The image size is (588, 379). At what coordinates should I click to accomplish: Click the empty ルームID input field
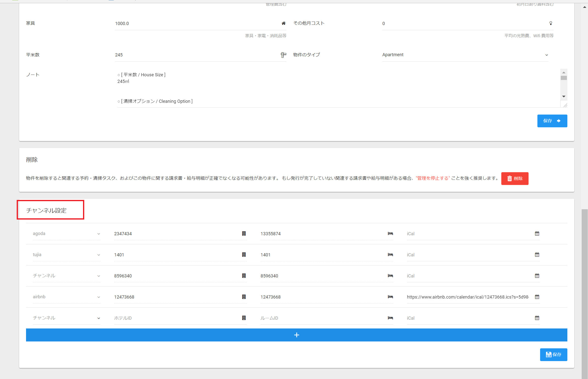click(323, 318)
